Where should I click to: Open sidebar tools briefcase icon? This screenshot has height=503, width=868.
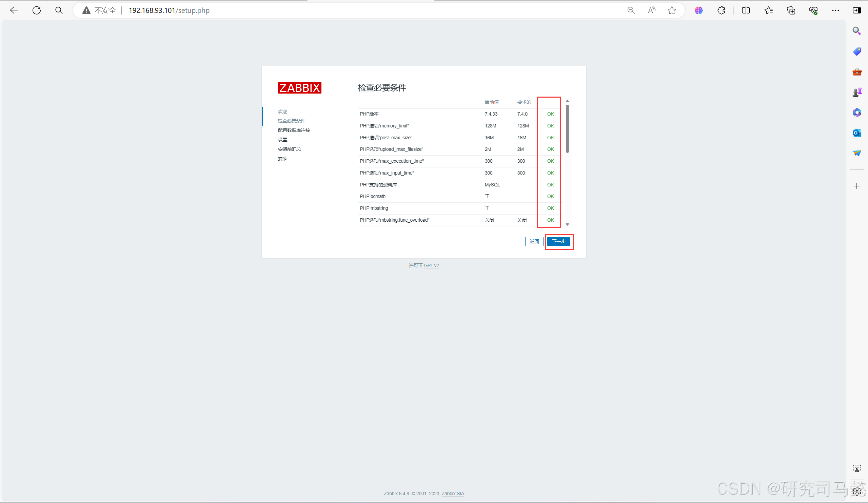pos(857,72)
